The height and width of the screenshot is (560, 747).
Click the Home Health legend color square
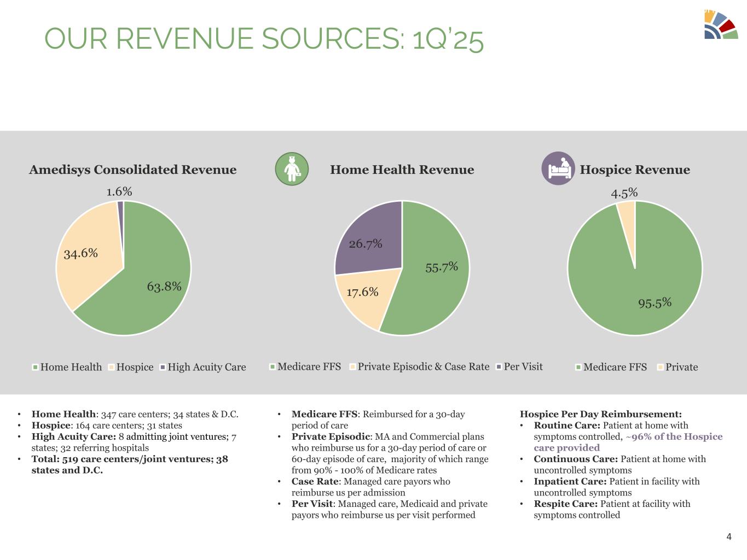pos(36,367)
